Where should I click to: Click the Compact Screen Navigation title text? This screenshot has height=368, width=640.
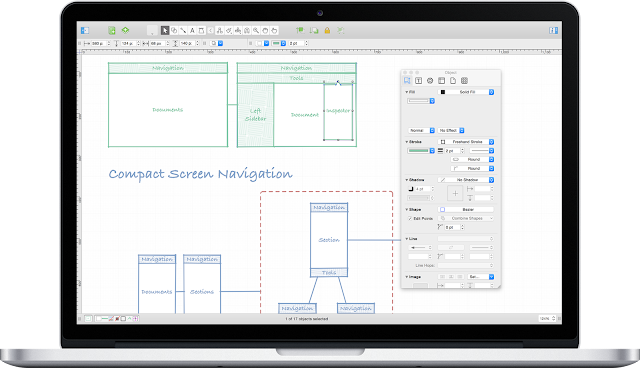point(200,174)
